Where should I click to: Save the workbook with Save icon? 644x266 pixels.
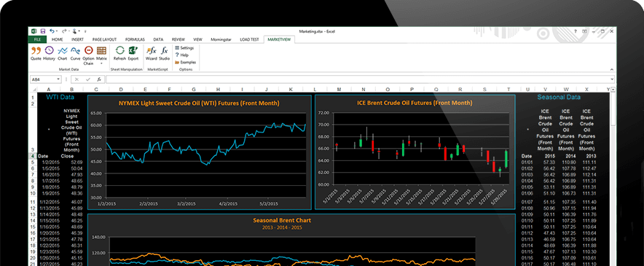(42, 31)
